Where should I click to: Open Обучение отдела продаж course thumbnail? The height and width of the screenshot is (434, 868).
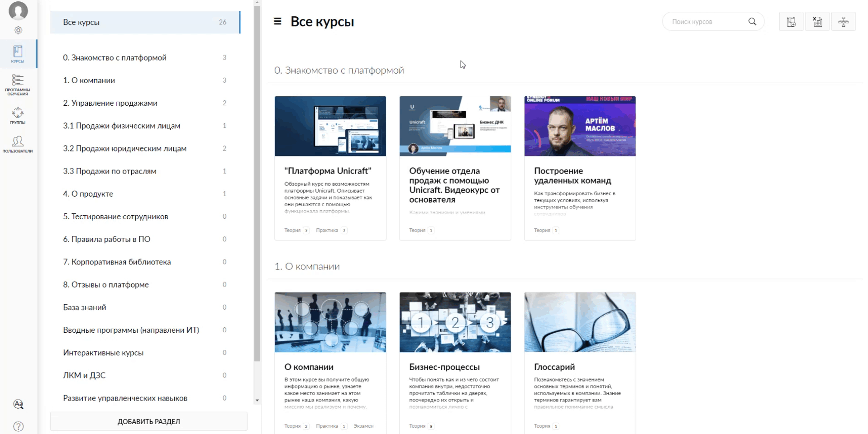(455, 126)
